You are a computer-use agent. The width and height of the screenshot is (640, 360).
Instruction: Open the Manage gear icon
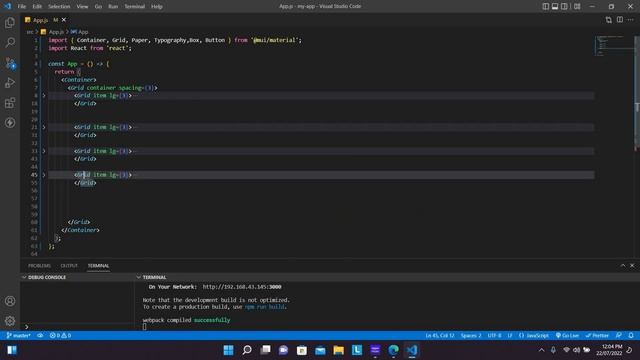click(10, 321)
